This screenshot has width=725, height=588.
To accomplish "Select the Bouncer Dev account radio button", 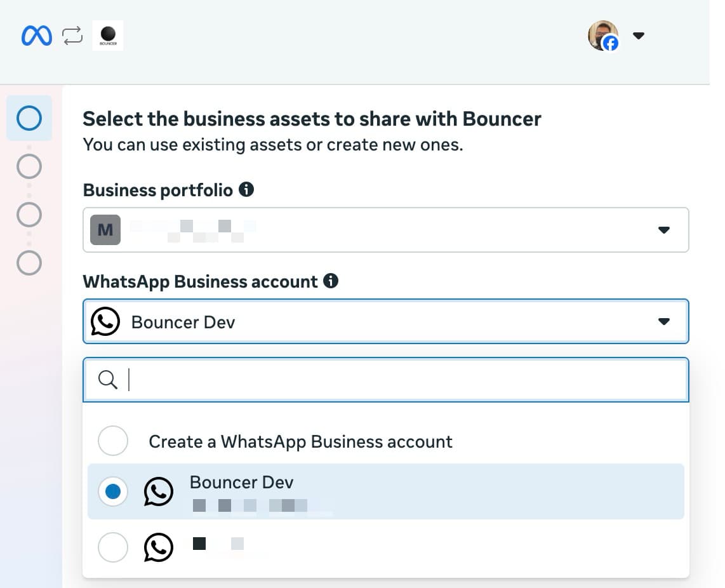I will [112, 491].
